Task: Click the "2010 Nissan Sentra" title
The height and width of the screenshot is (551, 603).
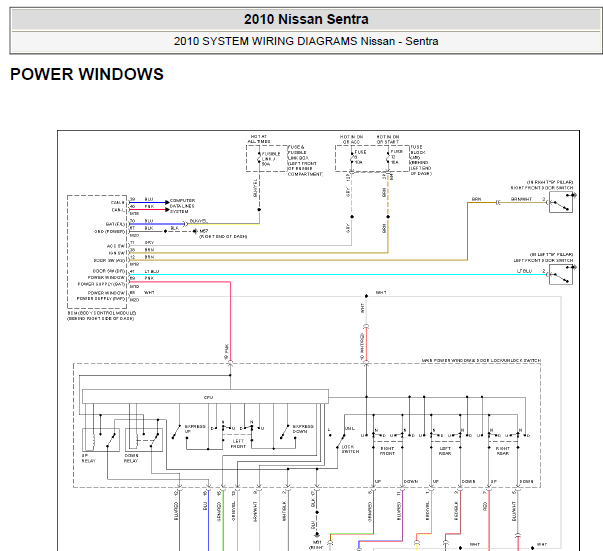Action: 306,19
